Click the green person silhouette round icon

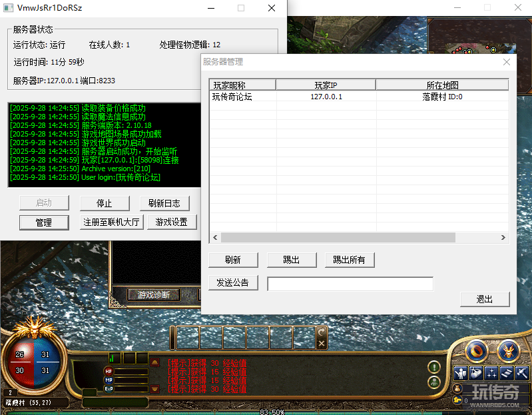[x=434, y=382]
